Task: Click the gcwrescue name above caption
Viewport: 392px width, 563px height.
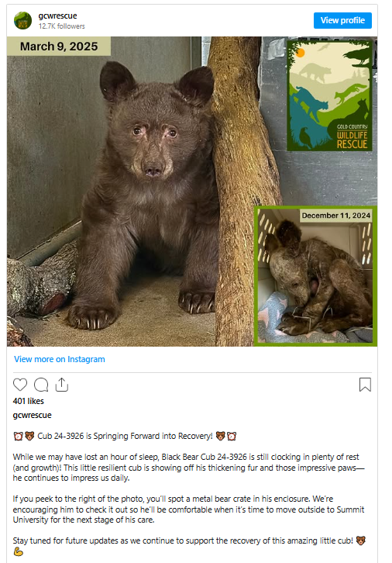Action: (x=33, y=416)
